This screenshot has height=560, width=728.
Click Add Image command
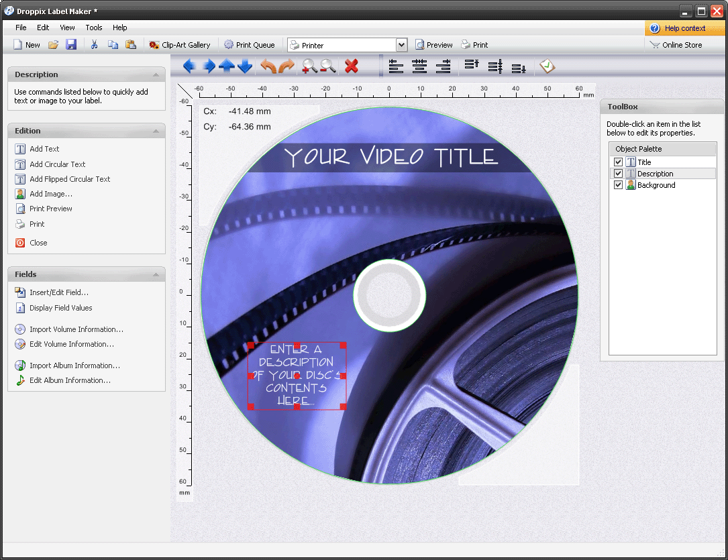44,194
